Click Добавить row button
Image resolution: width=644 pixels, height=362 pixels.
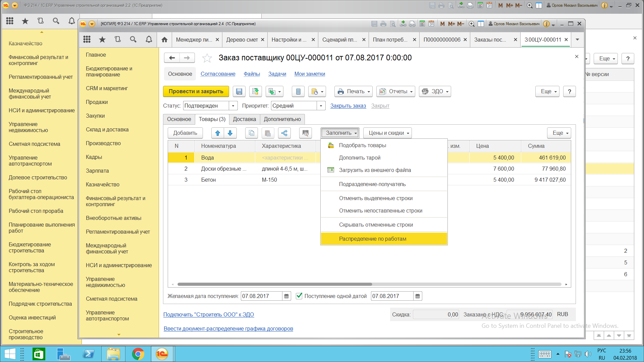[185, 133]
